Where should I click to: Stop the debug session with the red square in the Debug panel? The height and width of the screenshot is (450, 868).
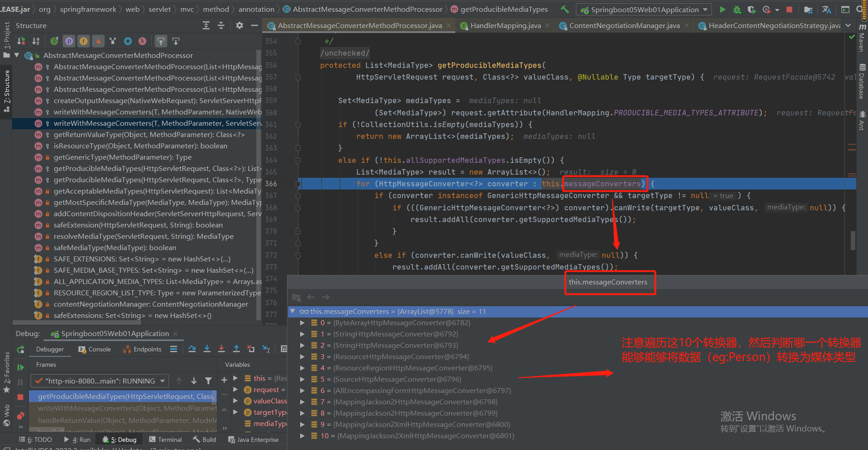(x=20, y=397)
